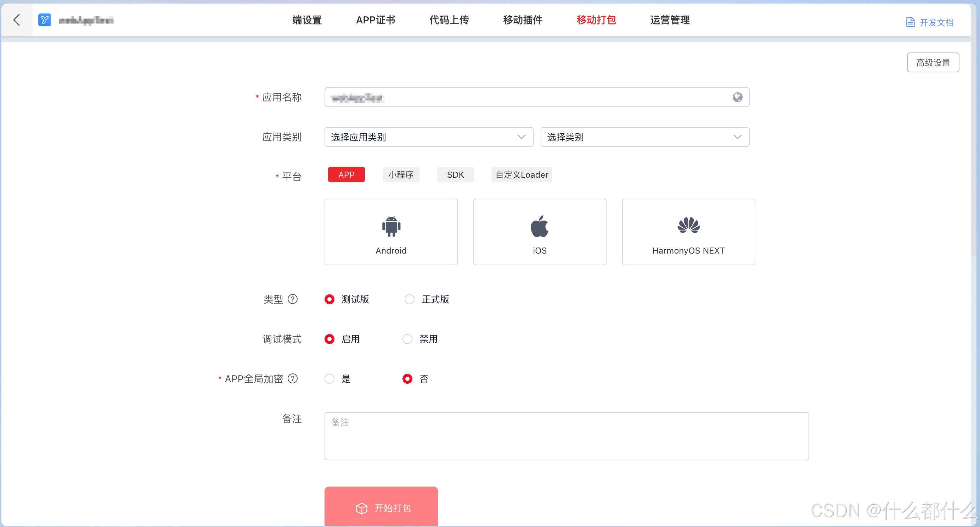Disable debug mode with 禁用

click(407, 339)
